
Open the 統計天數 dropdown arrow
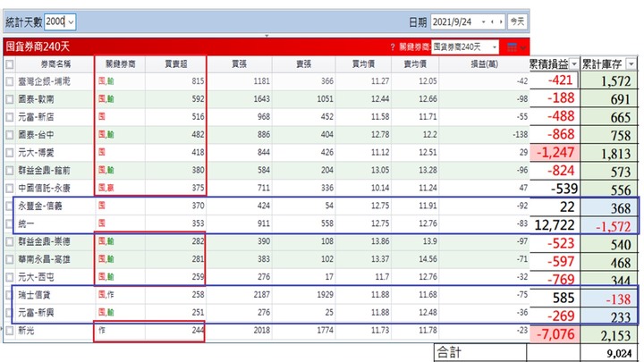[71, 21]
